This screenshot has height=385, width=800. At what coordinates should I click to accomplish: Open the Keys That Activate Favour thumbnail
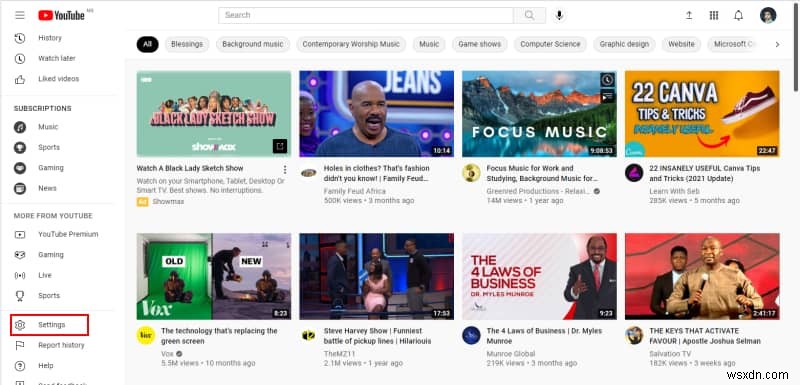tap(702, 276)
